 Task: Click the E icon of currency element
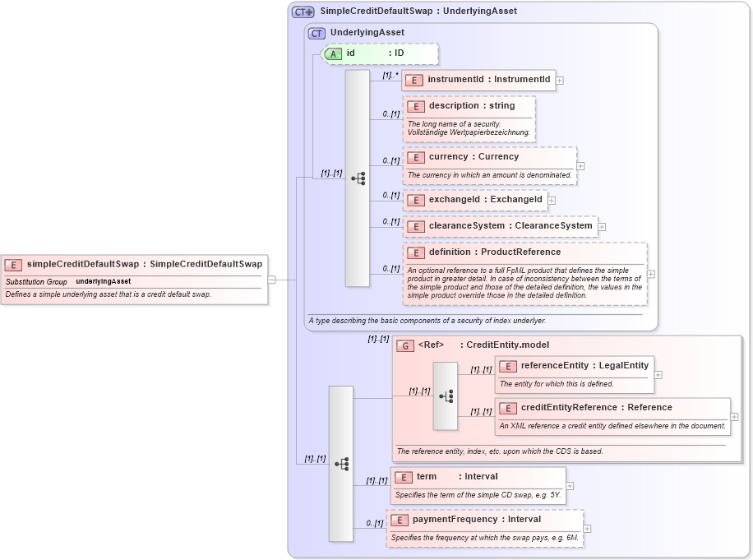click(x=416, y=158)
